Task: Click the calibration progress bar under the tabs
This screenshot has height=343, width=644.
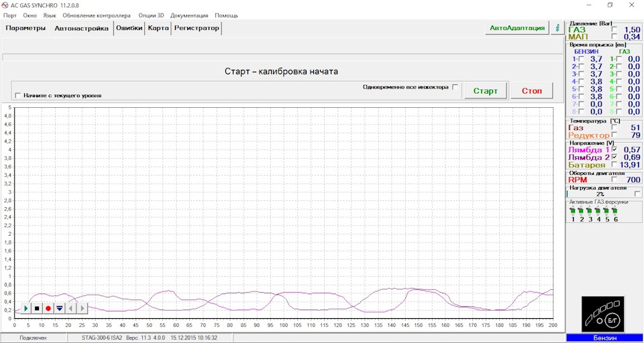Action: tap(281, 57)
